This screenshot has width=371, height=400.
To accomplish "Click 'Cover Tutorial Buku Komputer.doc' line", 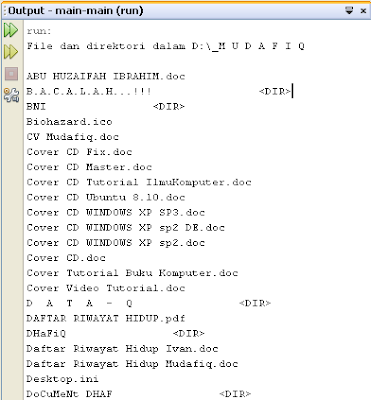I will (x=132, y=273).
